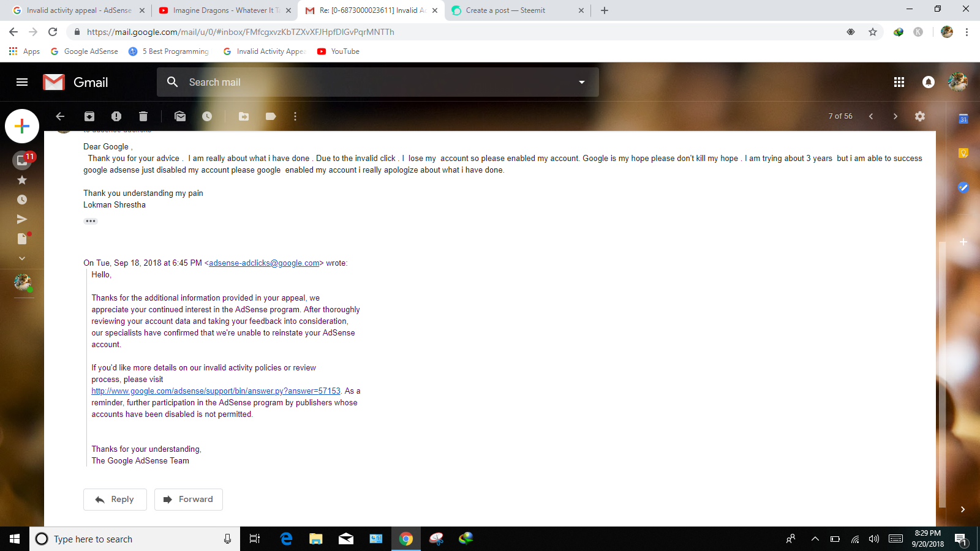This screenshot has width=980, height=551.
Task: Open Inbox with 11 unread
Action: (23, 160)
